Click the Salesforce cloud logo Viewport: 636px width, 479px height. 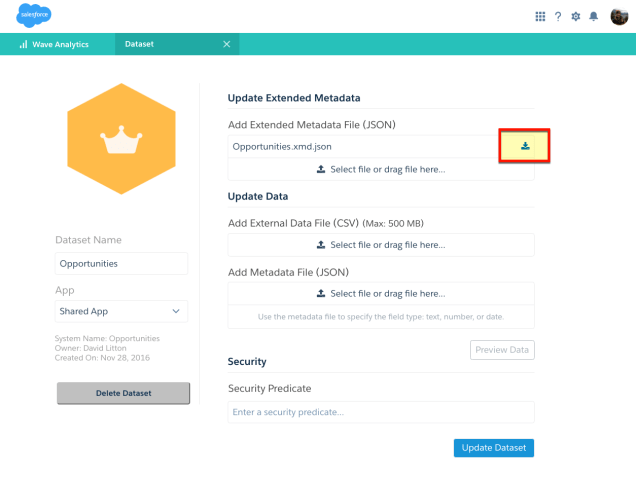pyautogui.click(x=34, y=16)
